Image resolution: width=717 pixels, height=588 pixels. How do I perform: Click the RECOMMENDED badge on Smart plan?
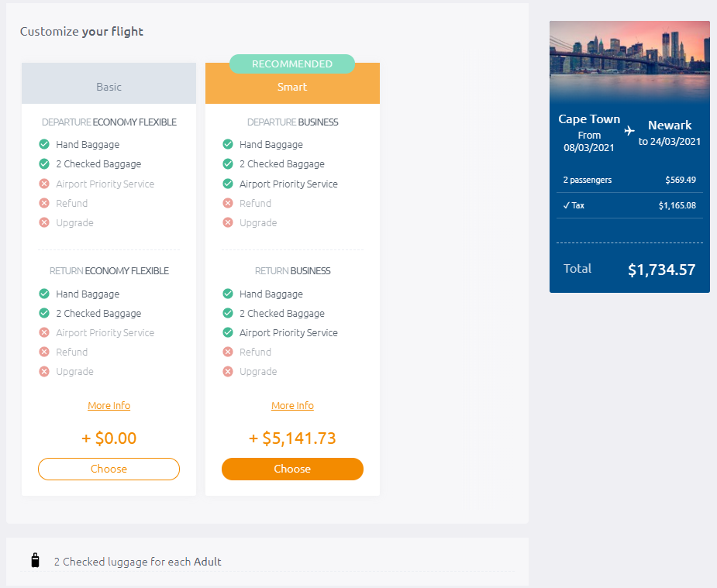click(x=292, y=64)
